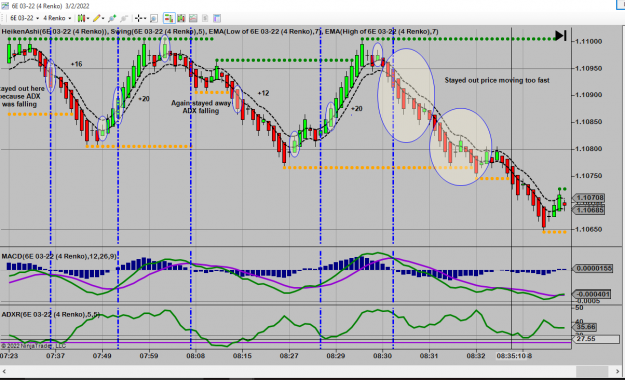Screen dimensions: 625x380
Task: Click the horizontal scrollbar right arrow
Action: 618,372
